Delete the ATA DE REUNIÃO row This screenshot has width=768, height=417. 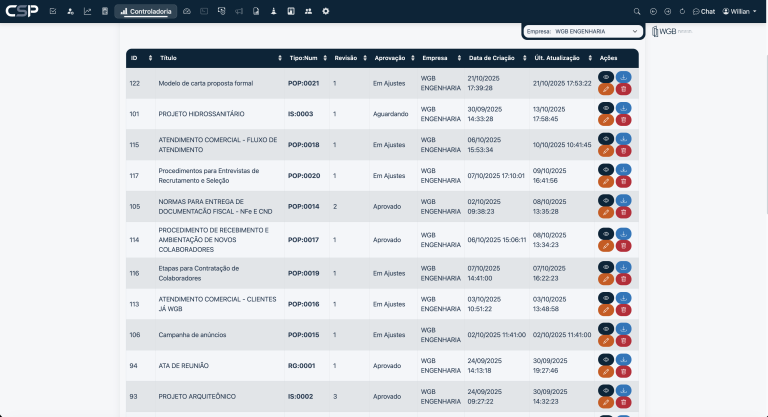click(624, 372)
